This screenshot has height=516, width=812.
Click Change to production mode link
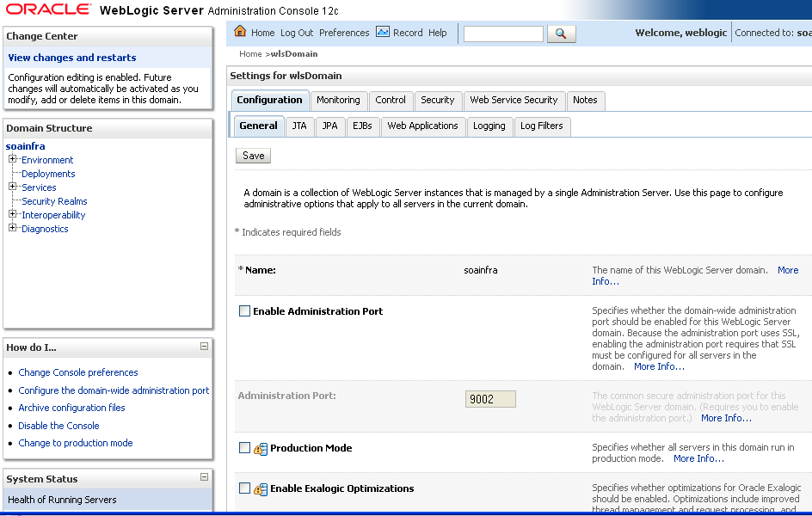click(x=76, y=443)
